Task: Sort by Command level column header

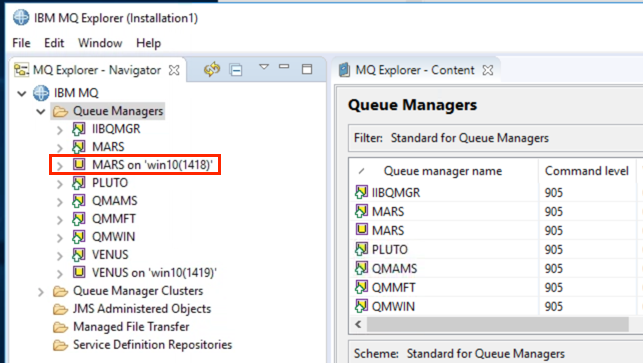Action: click(587, 171)
